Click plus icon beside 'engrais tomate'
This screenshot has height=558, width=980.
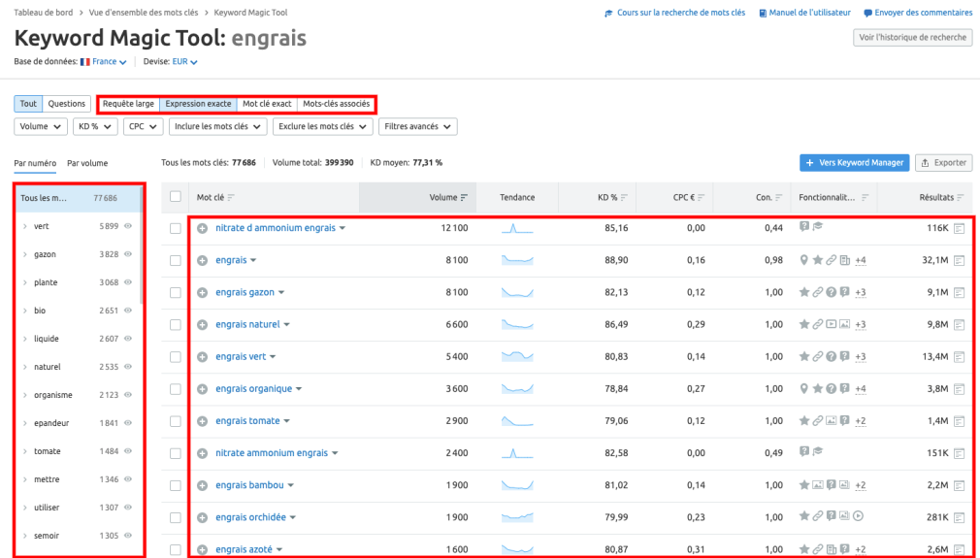[202, 422]
